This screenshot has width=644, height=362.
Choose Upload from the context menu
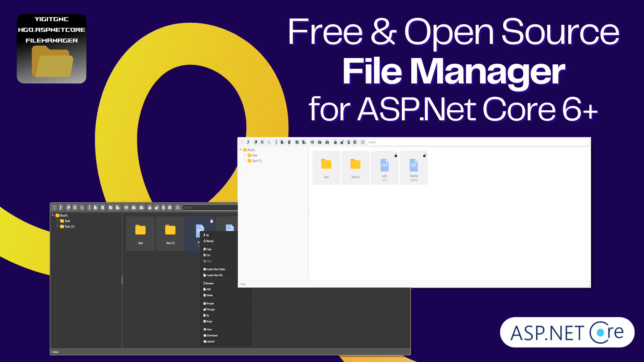coord(209,342)
